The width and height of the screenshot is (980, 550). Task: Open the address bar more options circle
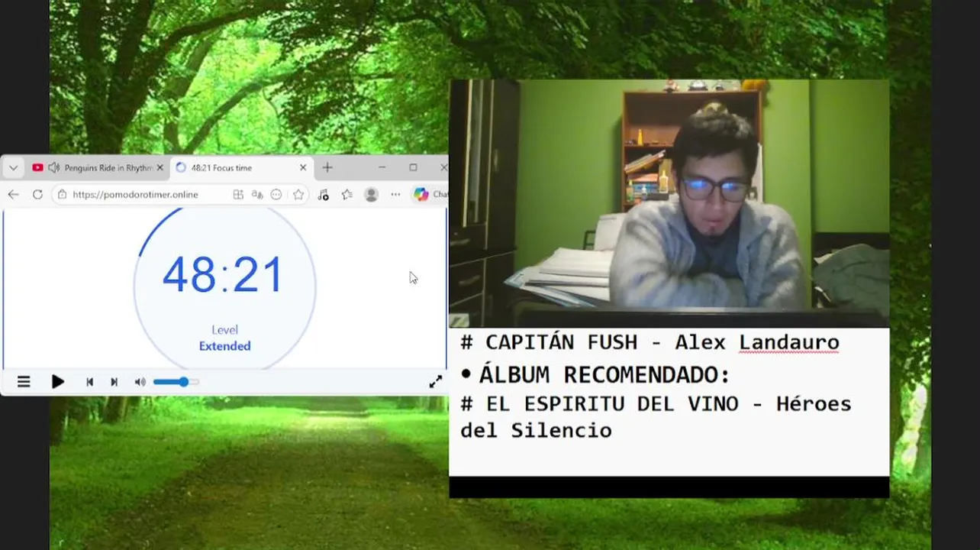pyautogui.click(x=276, y=195)
